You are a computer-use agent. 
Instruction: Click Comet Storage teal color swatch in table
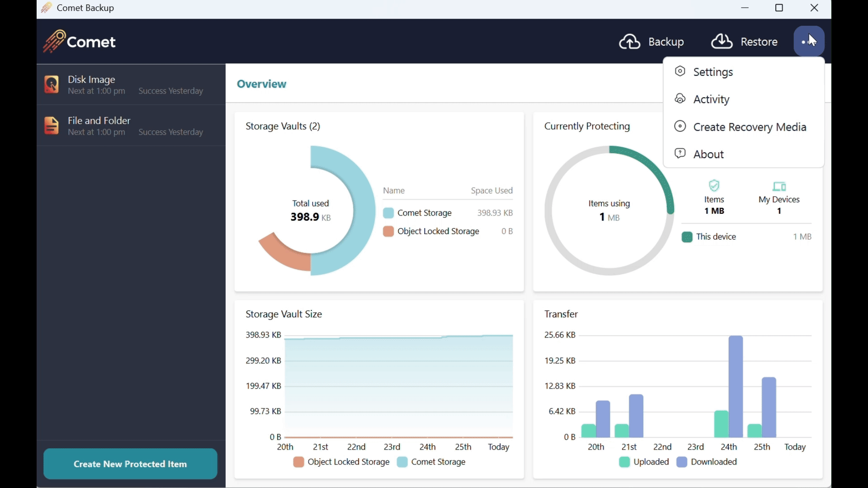click(388, 213)
